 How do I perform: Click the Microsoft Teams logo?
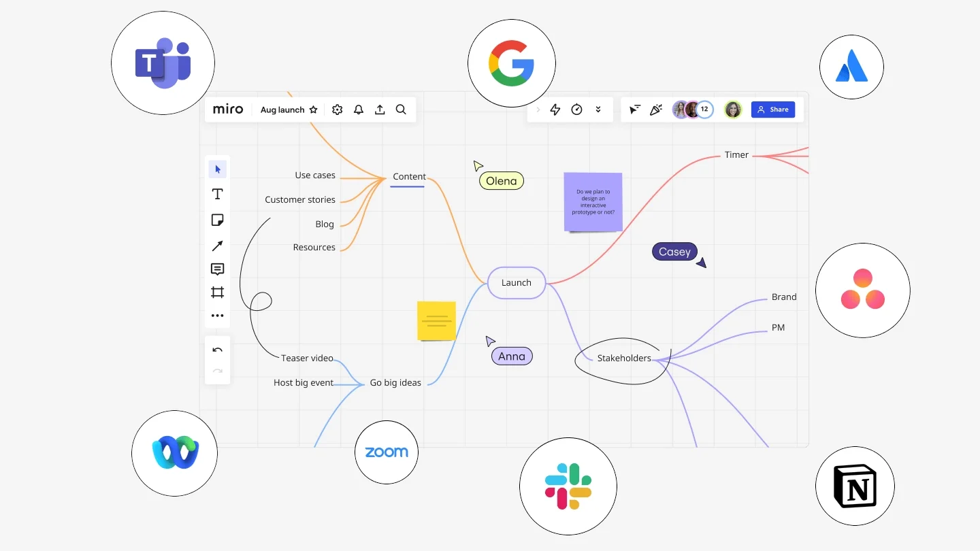pos(163,64)
